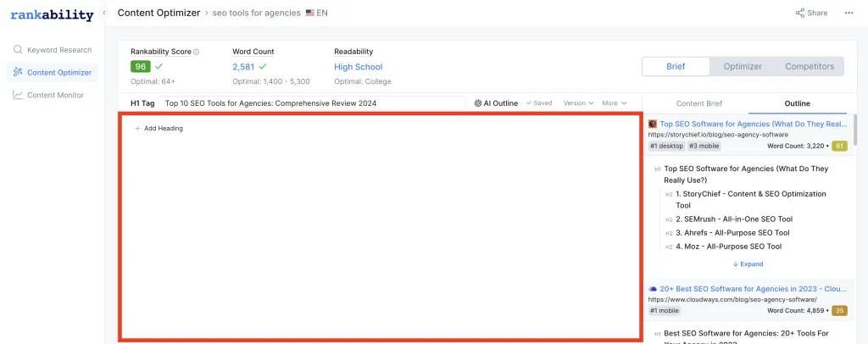Open Keyword Research in sidebar
The image size is (868, 344).
click(x=53, y=50)
